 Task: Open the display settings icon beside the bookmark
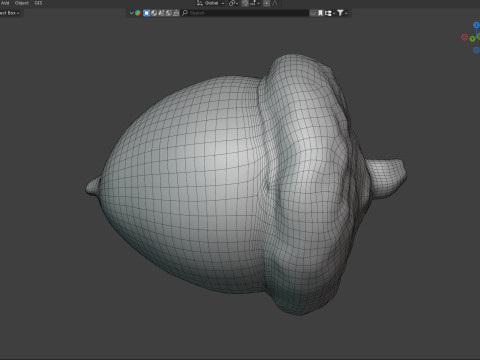pyautogui.click(x=328, y=13)
